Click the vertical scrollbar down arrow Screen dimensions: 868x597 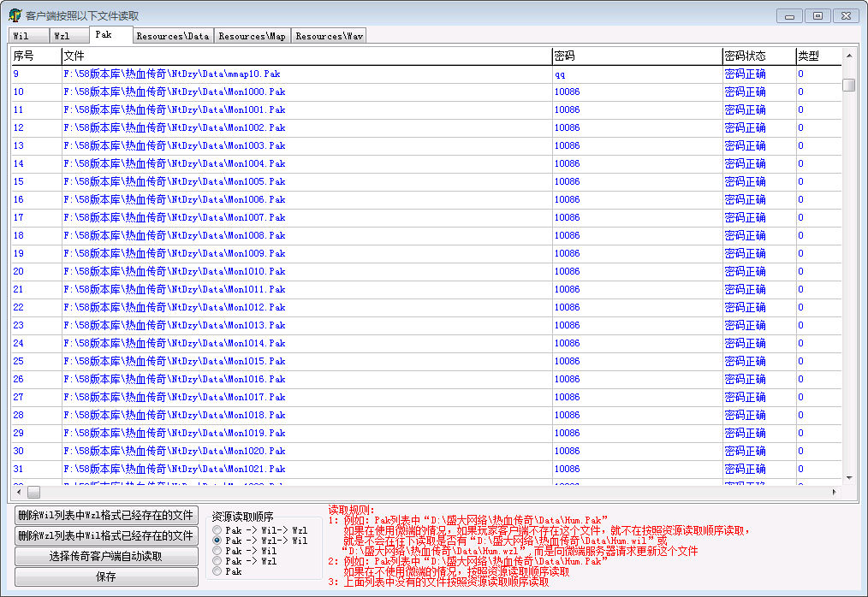(849, 477)
